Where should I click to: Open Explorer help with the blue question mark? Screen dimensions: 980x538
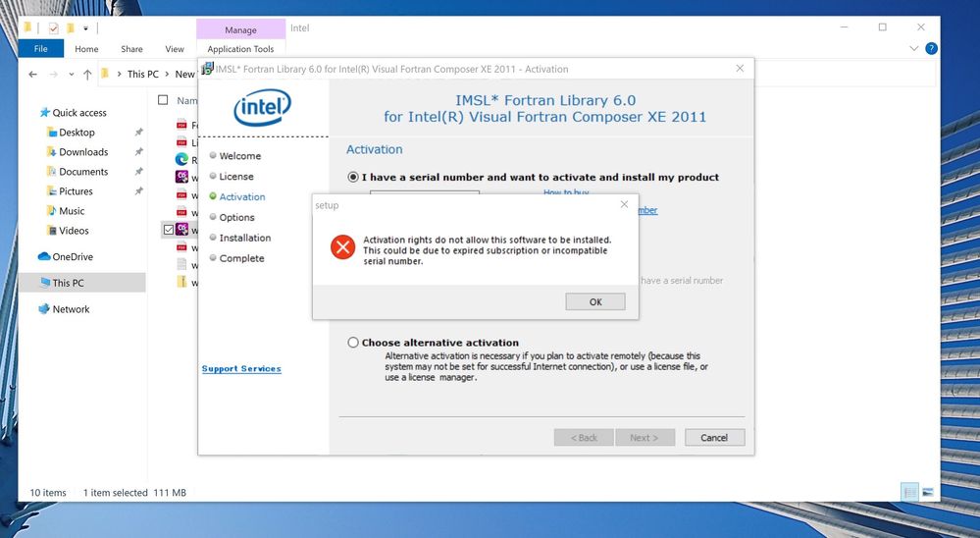931,48
